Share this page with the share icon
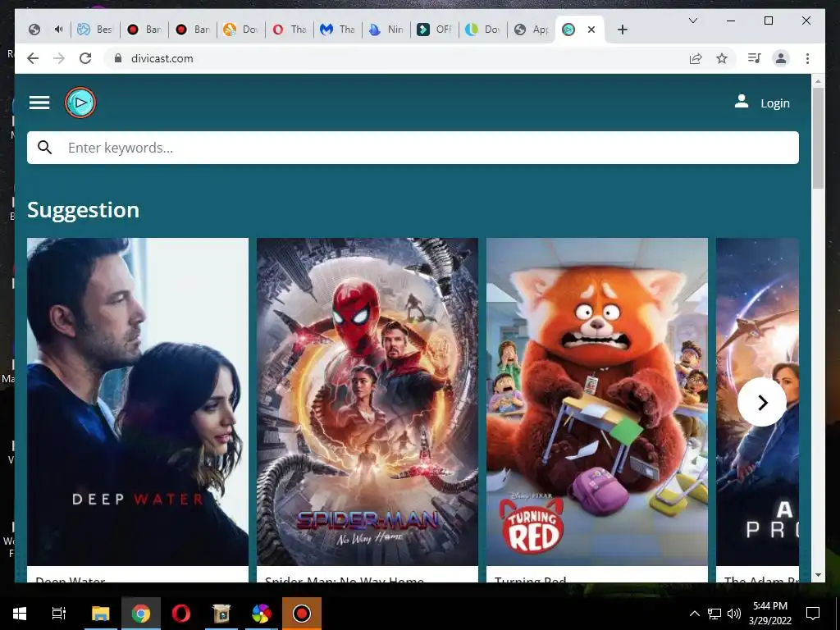The image size is (840, 630). tap(696, 58)
